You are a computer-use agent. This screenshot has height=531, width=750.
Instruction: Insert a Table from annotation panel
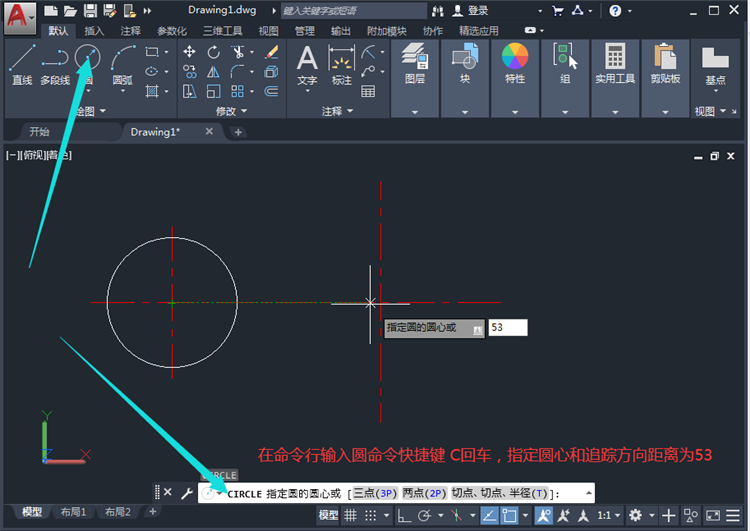pyautogui.click(x=368, y=91)
